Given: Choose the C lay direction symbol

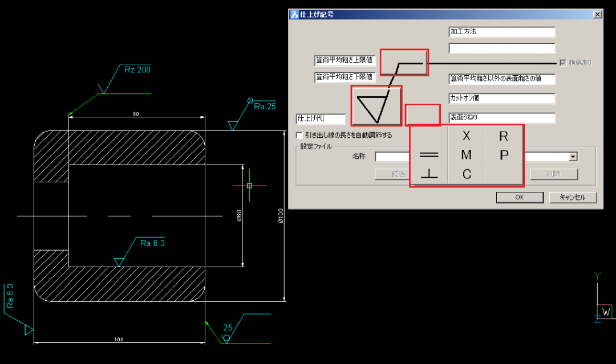Looking at the screenshot, I should (x=467, y=174).
